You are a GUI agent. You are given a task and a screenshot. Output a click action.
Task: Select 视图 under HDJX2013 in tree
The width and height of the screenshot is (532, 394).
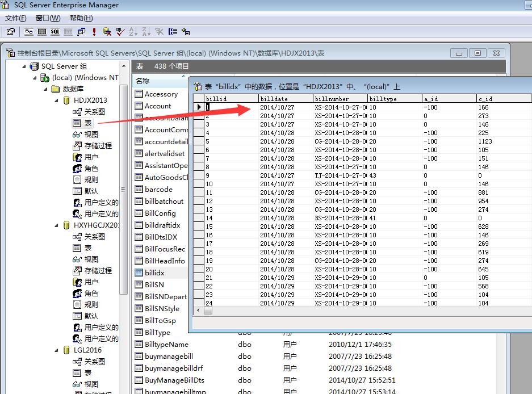pos(91,135)
